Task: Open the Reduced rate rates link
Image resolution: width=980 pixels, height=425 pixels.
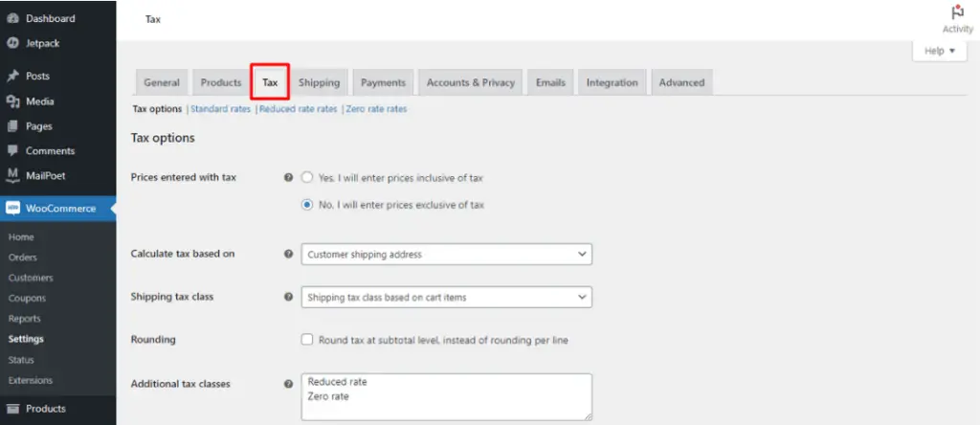Action: [299, 109]
